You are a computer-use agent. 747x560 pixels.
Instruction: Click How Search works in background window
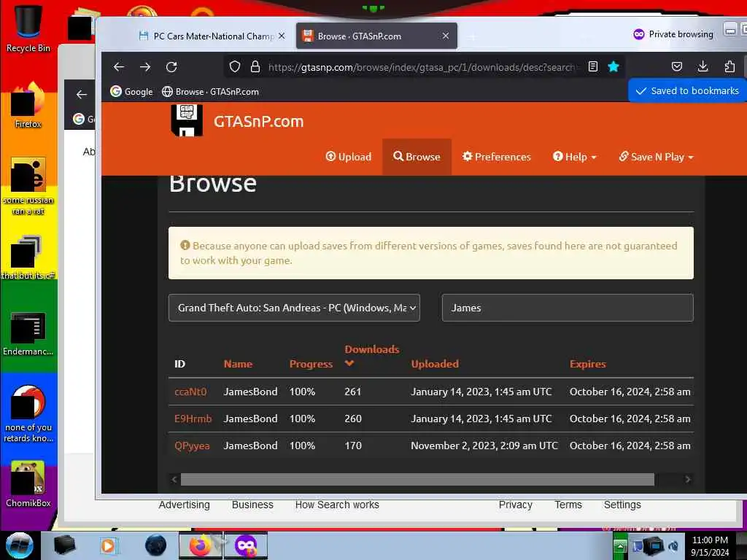click(337, 505)
